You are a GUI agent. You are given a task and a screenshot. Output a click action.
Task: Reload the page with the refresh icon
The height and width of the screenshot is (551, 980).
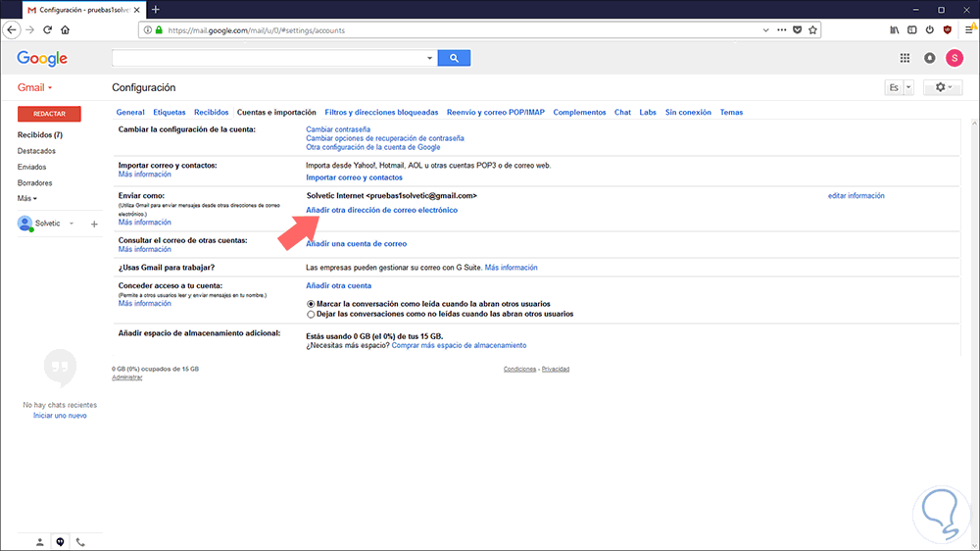click(47, 30)
